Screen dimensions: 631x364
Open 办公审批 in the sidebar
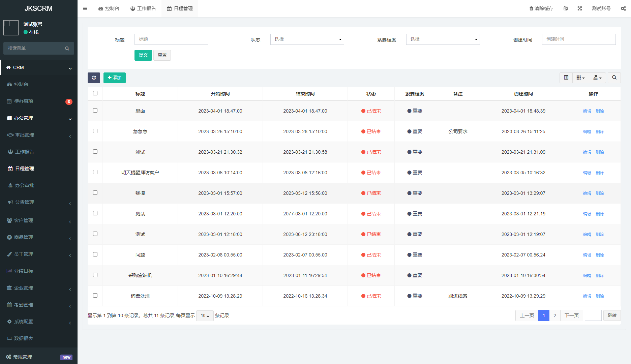(x=39, y=185)
